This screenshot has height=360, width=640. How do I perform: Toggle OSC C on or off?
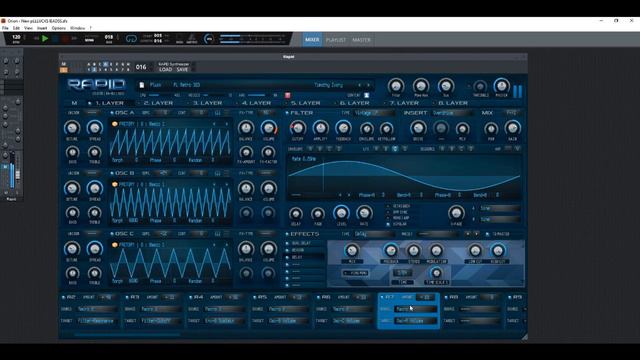click(x=112, y=234)
